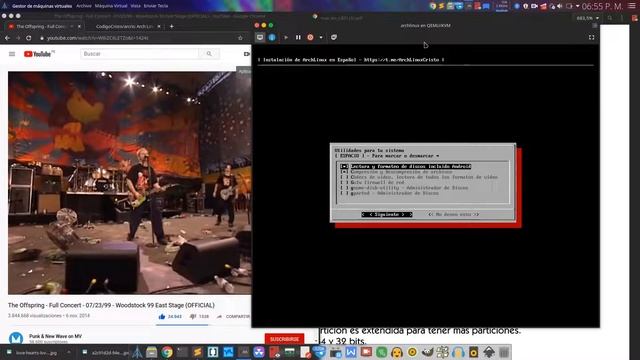Toggle Lectura y formateo de discos checkbox
Viewport: 640px width, 360px height.
(344, 167)
